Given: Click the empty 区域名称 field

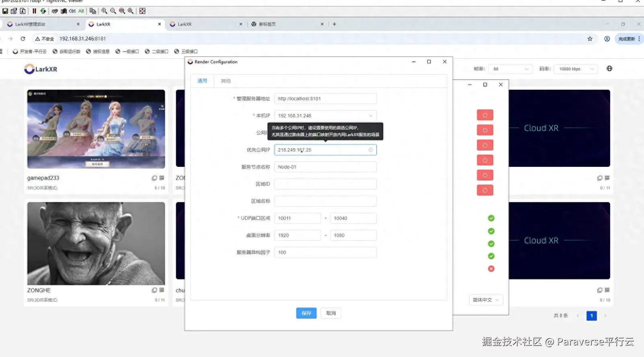Looking at the screenshot, I should pyautogui.click(x=325, y=201).
